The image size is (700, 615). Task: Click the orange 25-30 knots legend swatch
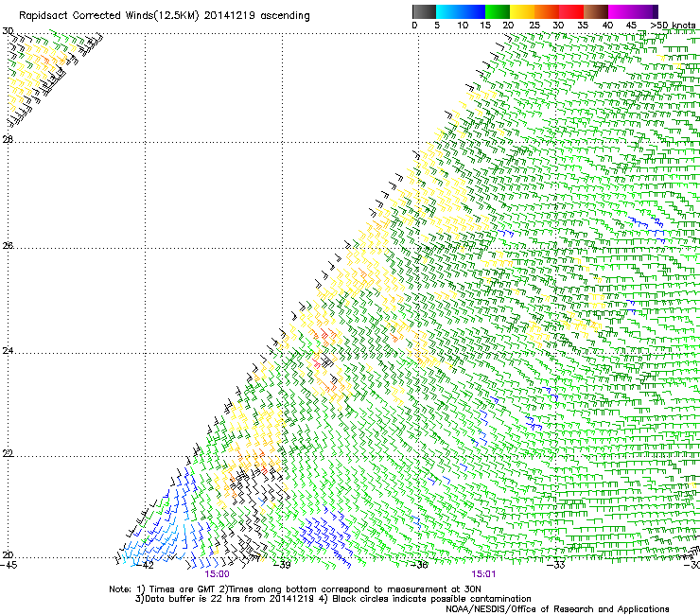tap(547, 11)
